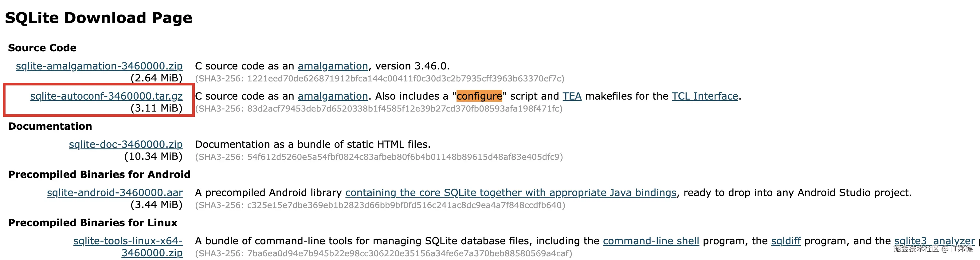This screenshot has height=260, width=980.
Task: Download the sqlite-autoconf-3460000.tar.gz file
Action: (x=106, y=96)
